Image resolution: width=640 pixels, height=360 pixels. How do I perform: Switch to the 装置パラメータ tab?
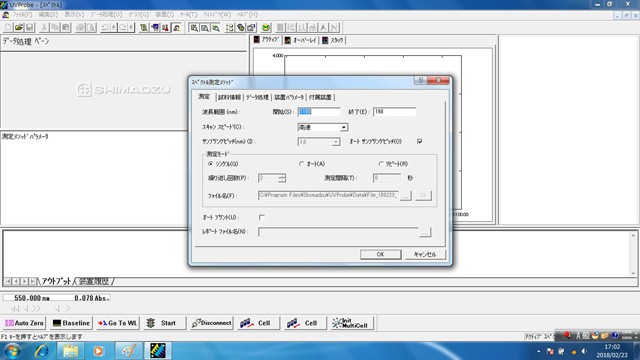tap(289, 97)
